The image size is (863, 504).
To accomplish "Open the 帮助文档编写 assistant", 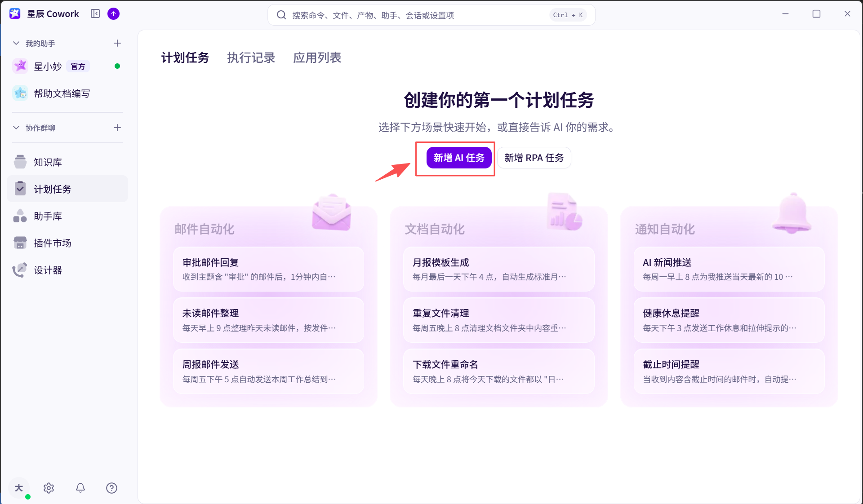I will pyautogui.click(x=67, y=93).
